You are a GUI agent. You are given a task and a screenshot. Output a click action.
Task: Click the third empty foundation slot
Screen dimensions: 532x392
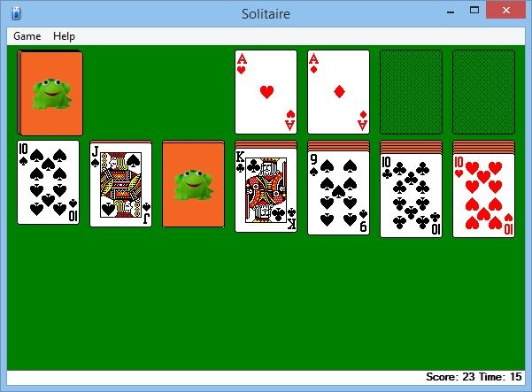[412, 92]
